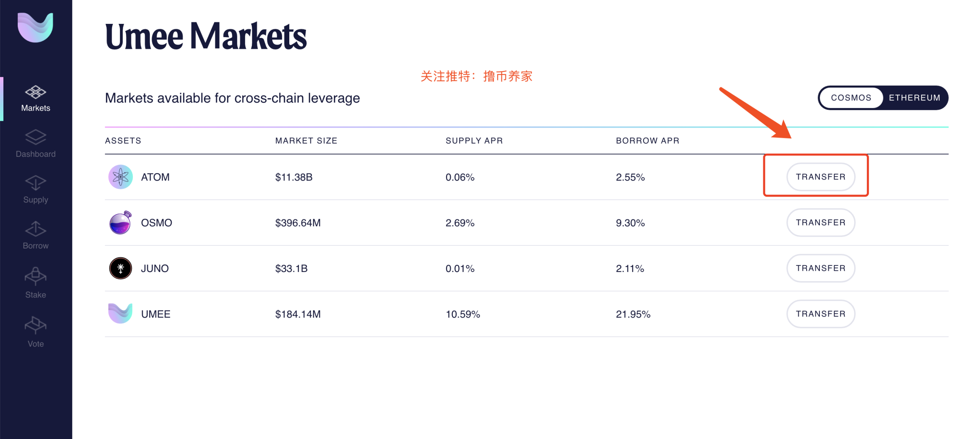Click the BORROW APR column header
This screenshot has width=980, height=439.
[x=648, y=141]
